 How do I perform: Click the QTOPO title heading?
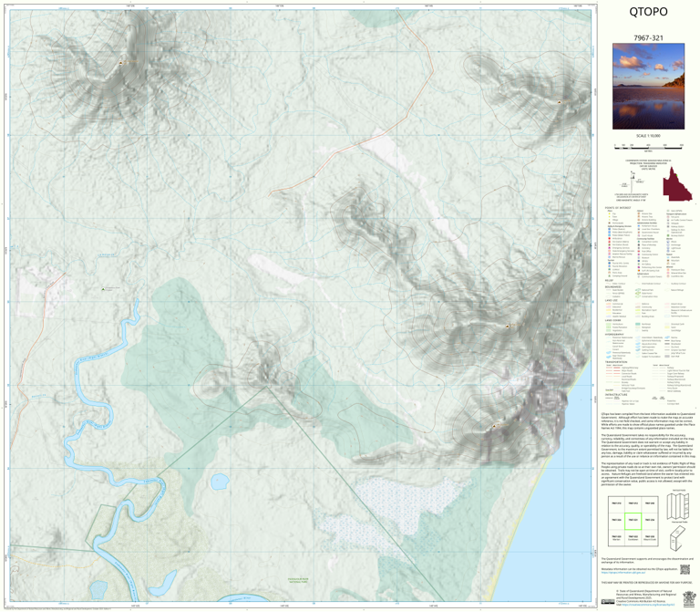click(648, 12)
